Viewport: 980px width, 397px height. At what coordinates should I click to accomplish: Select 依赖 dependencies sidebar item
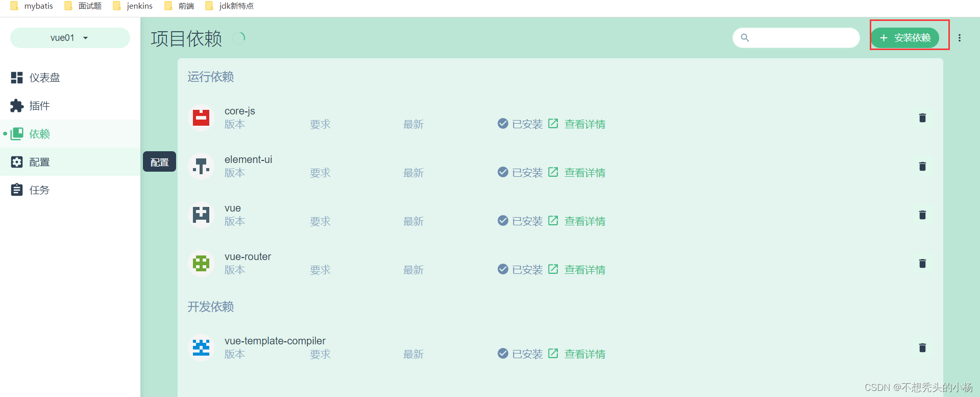click(x=70, y=134)
